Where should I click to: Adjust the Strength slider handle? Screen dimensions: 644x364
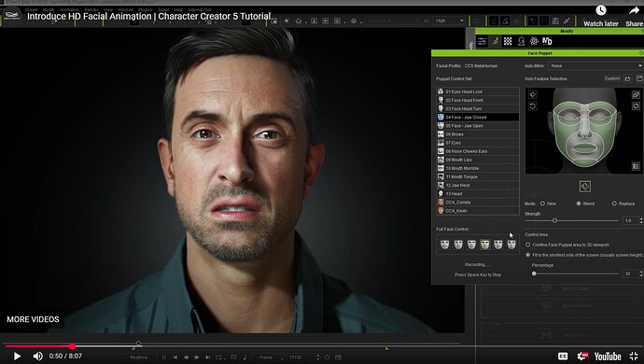click(555, 221)
